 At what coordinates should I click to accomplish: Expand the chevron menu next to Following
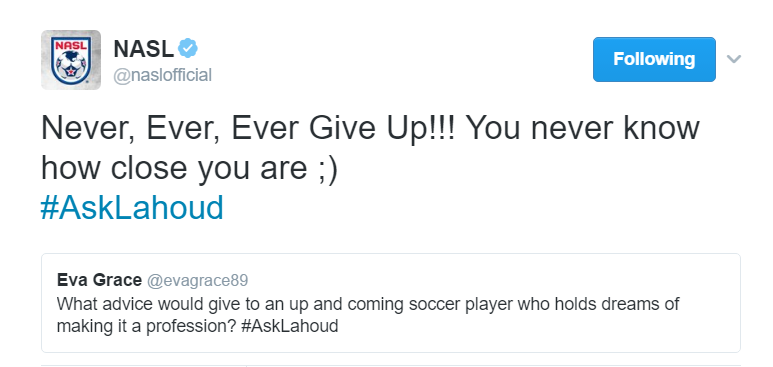point(734,59)
